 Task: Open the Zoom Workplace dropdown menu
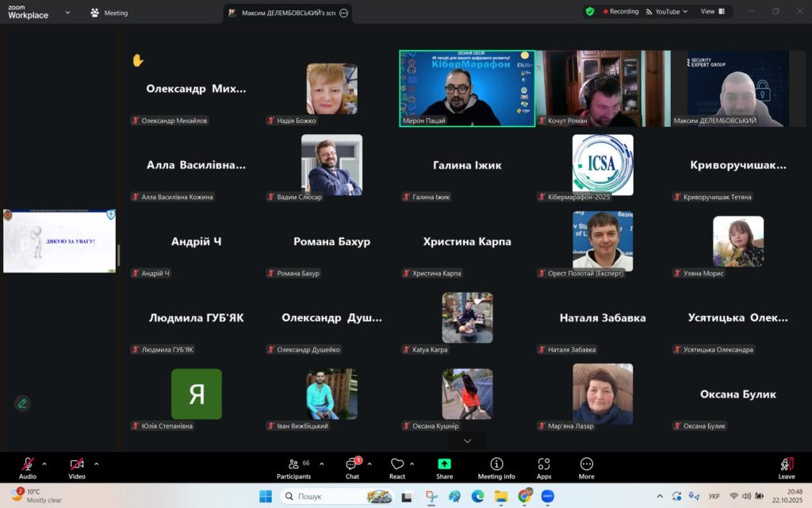[x=67, y=13]
